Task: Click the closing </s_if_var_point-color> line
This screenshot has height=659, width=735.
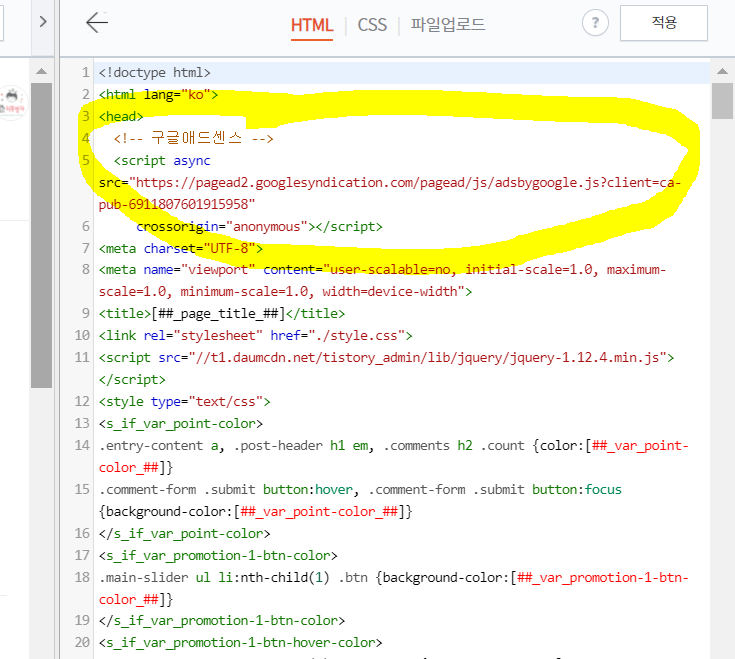Action: [185, 534]
